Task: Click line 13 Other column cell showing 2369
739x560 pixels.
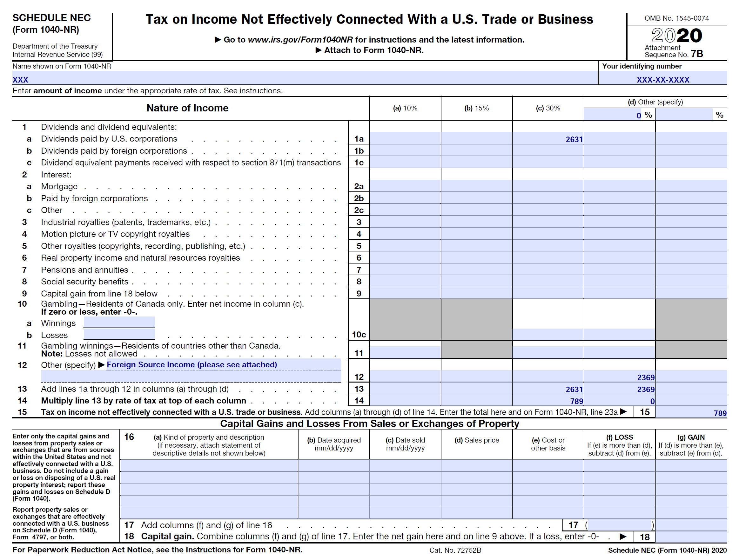Action: [x=620, y=389]
